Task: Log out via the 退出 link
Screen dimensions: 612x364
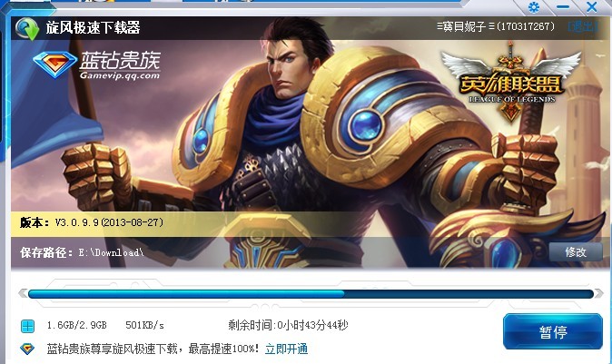Action: pyautogui.click(x=583, y=26)
